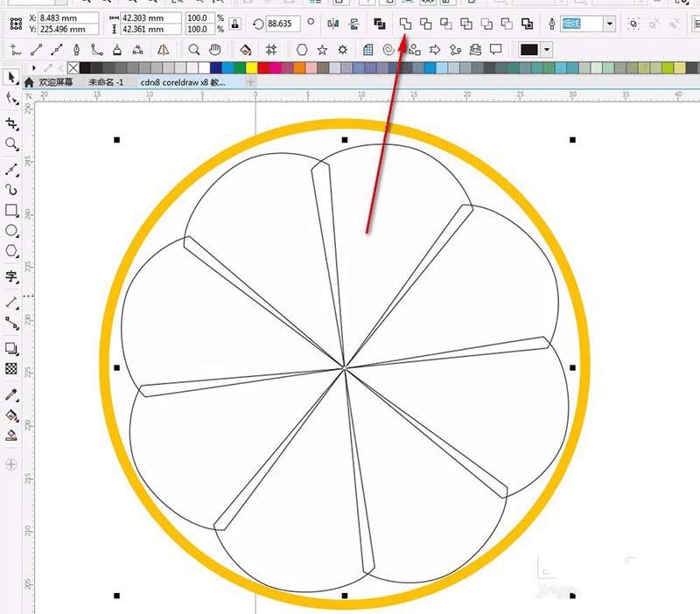Select the Star shape tool
The height and width of the screenshot is (614, 700).
[322, 50]
